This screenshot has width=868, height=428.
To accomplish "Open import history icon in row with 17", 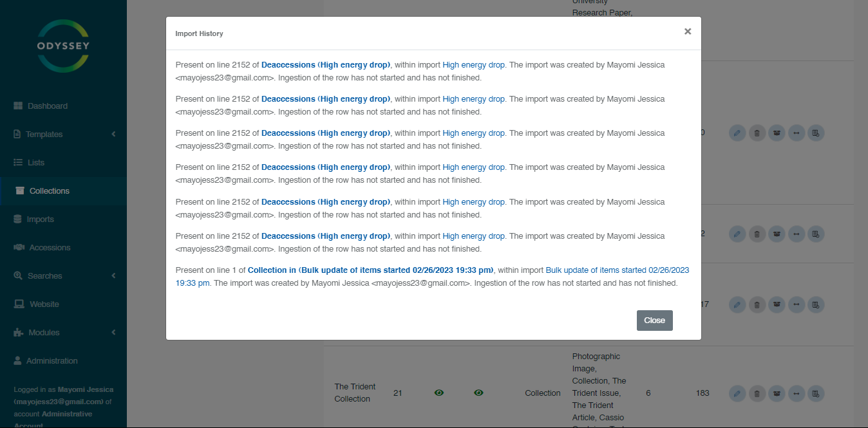I will point(816,304).
